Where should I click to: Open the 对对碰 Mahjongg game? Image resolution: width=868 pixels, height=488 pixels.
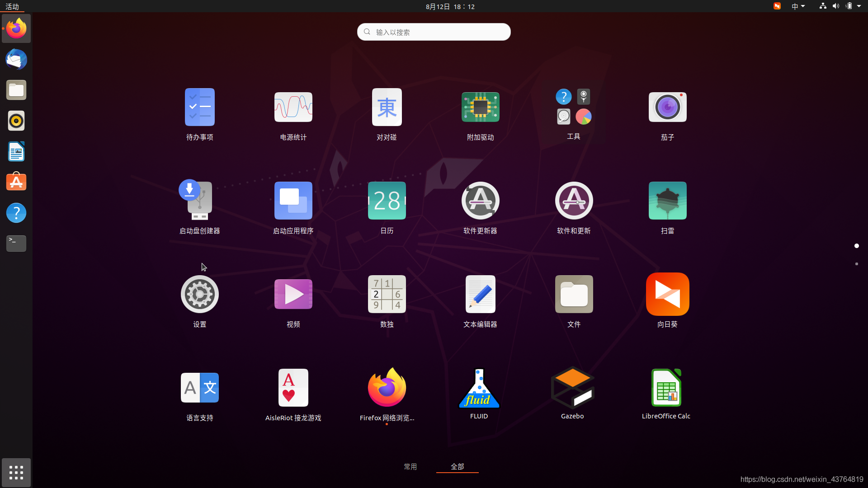tap(387, 108)
